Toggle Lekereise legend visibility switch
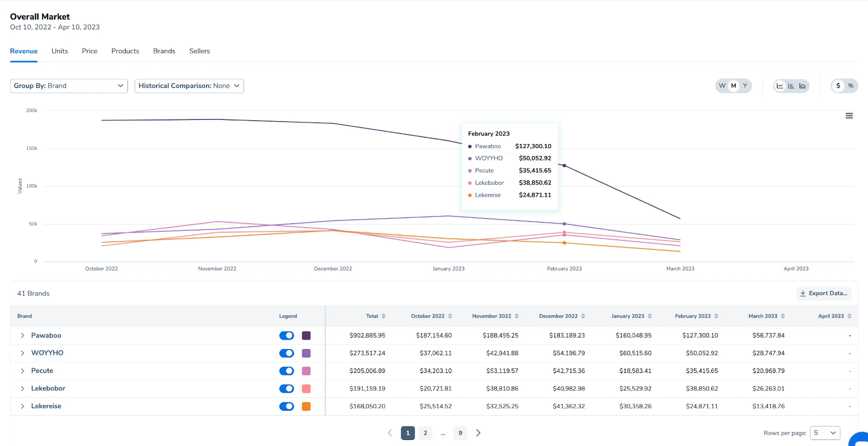 click(x=286, y=406)
